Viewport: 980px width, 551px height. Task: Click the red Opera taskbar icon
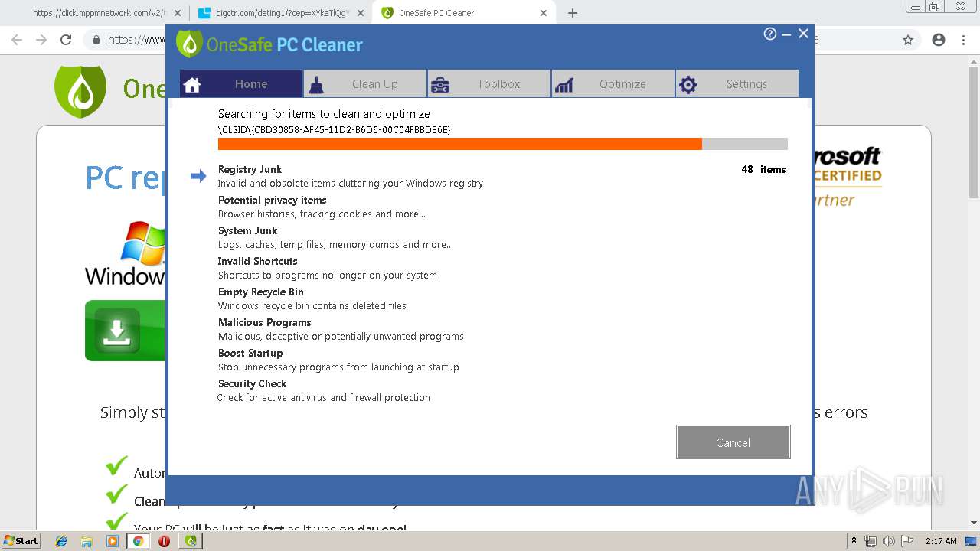(164, 541)
